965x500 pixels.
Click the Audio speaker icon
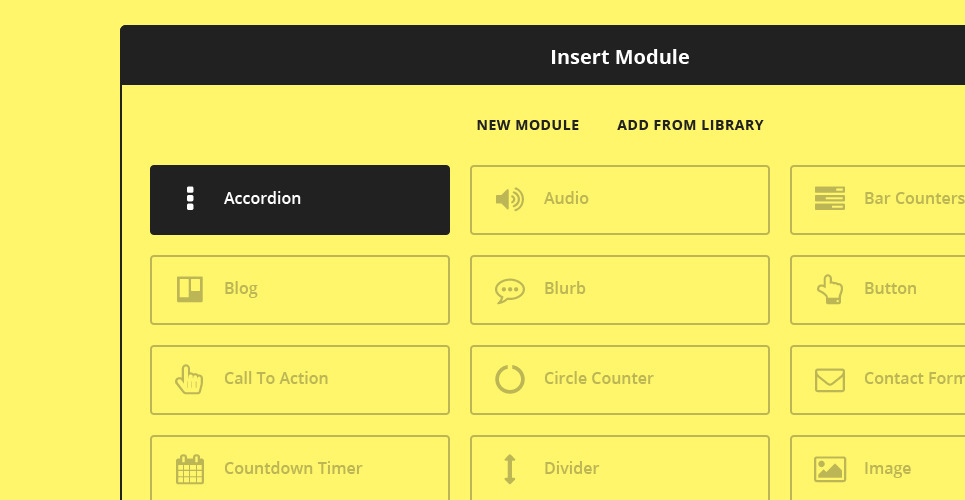point(509,199)
